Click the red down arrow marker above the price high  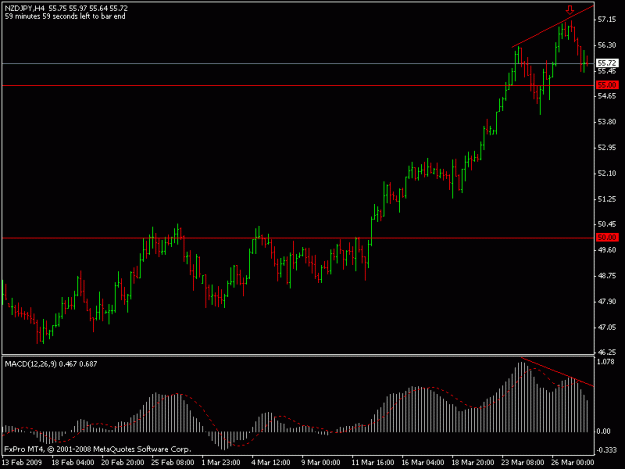[x=570, y=10]
